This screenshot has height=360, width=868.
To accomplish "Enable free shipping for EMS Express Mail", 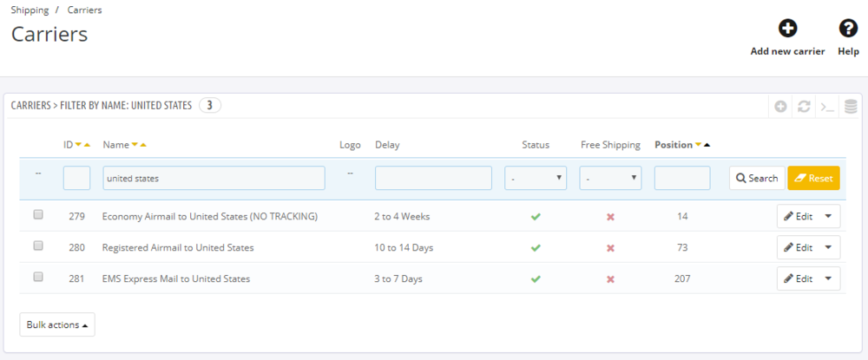I will (610, 278).
